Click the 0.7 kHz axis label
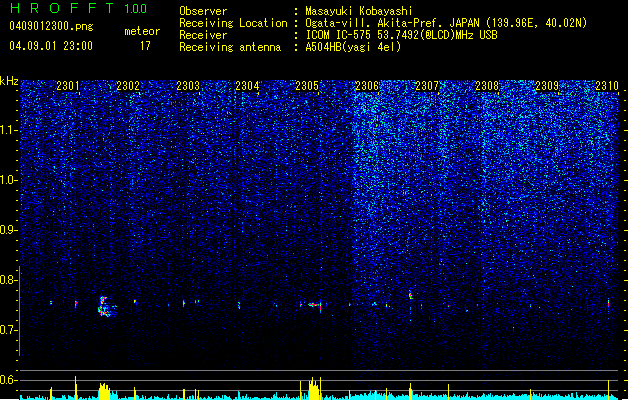 9,330
